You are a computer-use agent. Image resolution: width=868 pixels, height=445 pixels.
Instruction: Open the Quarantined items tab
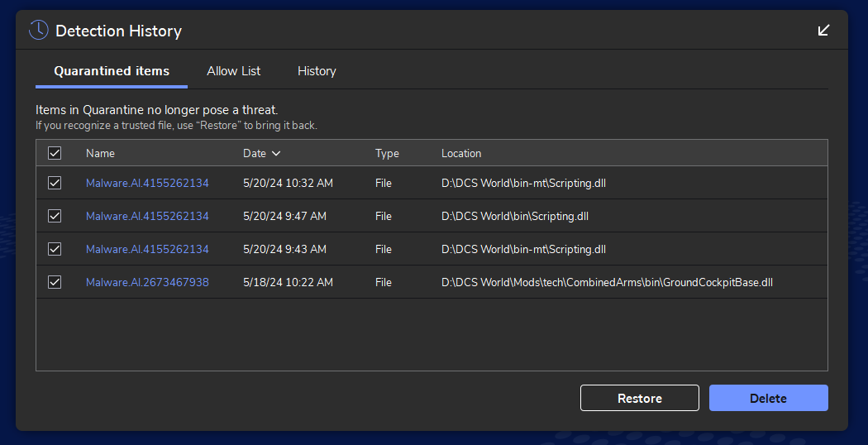[112, 71]
